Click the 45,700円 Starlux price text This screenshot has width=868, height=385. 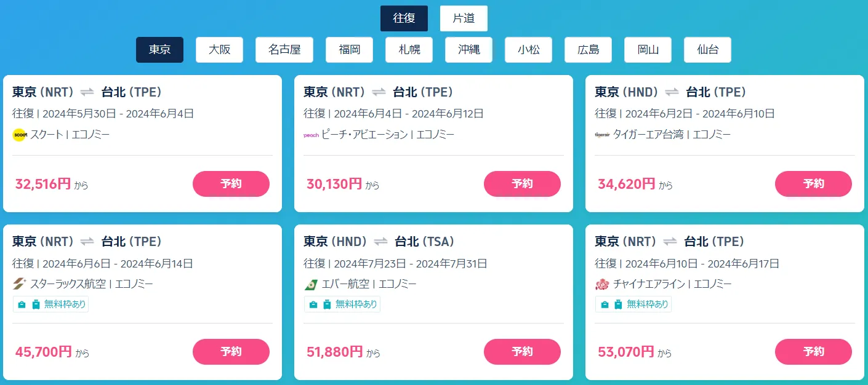(x=43, y=352)
